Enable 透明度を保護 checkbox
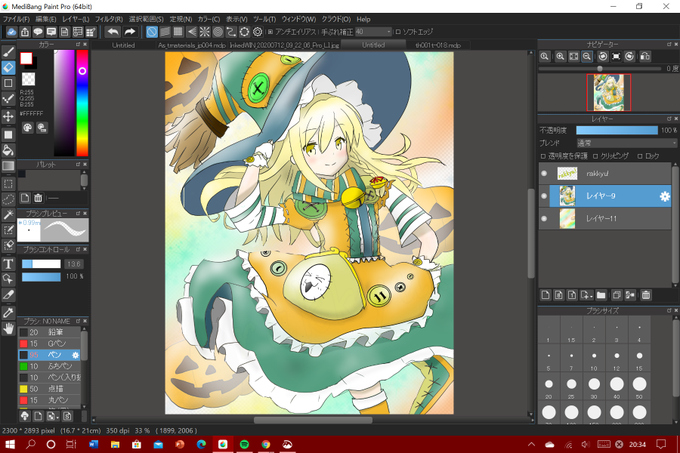The image size is (680, 453). [543, 156]
